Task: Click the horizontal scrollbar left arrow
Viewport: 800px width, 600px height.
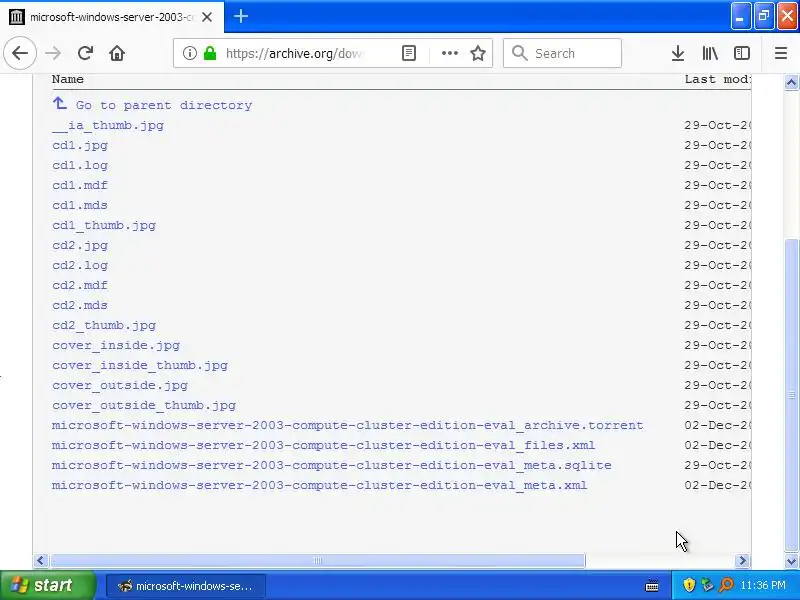Action: coord(41,561)
